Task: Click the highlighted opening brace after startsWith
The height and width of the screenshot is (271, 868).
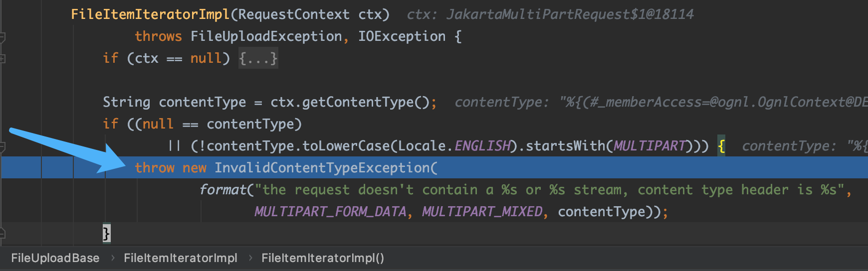Action: click(x=721, y=146)
